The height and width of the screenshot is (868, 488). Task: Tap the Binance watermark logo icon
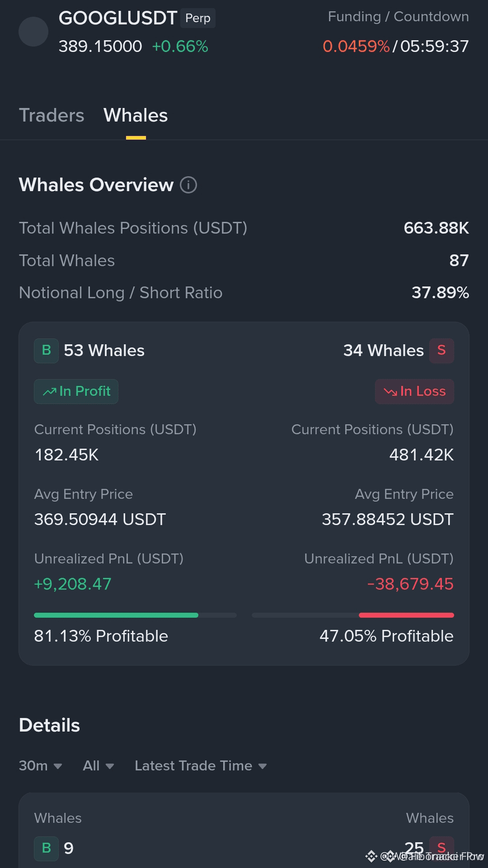[x=371, y=856]
